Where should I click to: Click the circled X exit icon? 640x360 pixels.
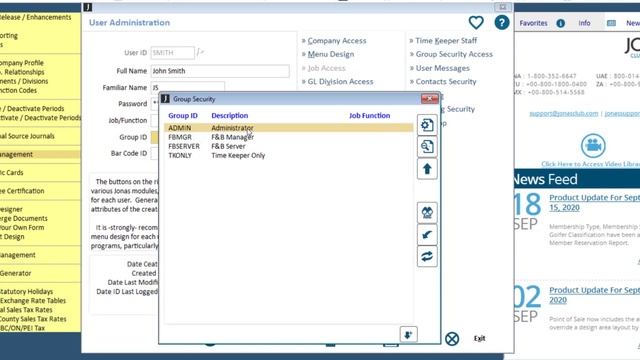click(452, 339)
